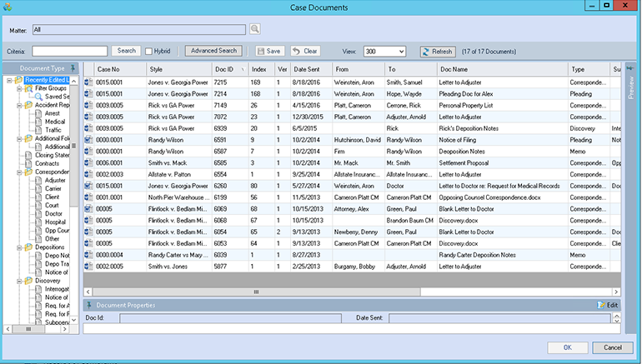The height and width of the screenshot is (364, 642).
Task: Refresh the document list
Action: tap(437, 51)
